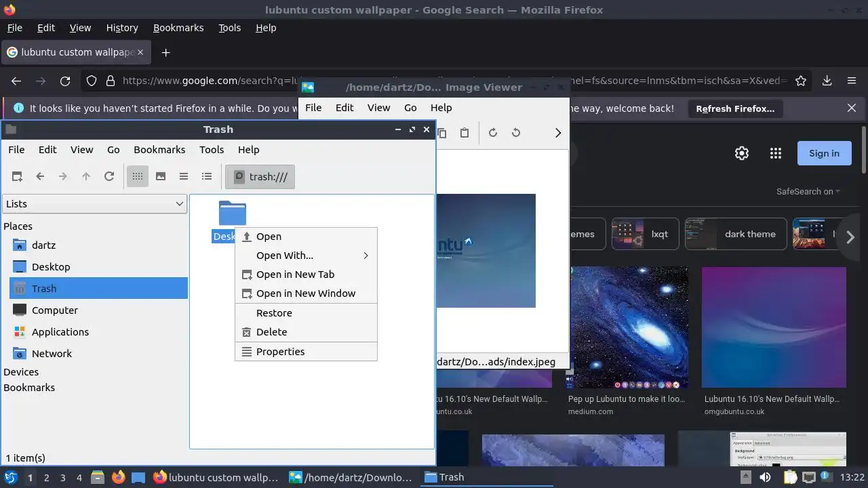Screen dimensions: 868x488
Task: Rotate image clockwise in Image Viewer
Action: (493, 133)
